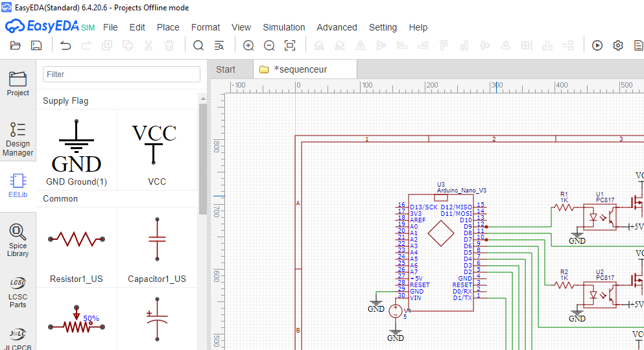Open the Design Manager panel
The width and height of the screenshot is (644, 350).
tap(18, 139)
